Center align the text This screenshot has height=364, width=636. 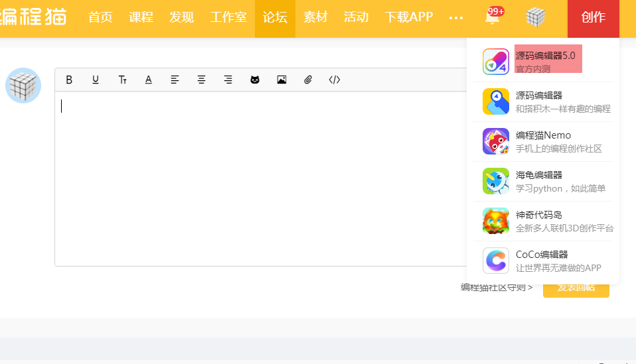coord(201,80)
